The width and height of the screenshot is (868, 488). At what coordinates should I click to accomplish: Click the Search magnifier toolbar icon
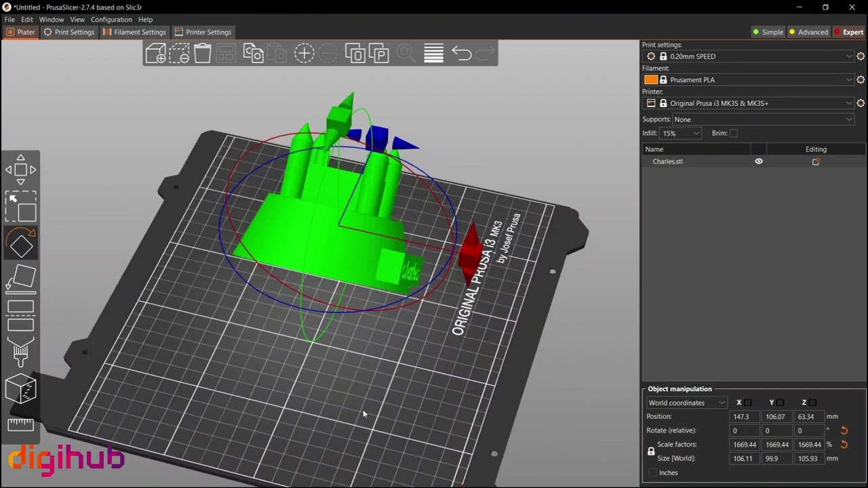tap(406, 54)
